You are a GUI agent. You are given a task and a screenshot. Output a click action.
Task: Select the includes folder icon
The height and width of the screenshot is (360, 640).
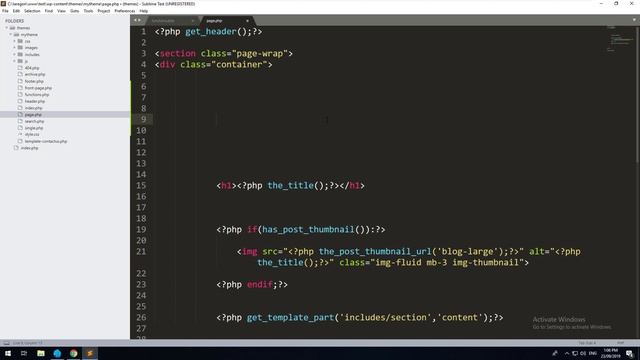20,54
